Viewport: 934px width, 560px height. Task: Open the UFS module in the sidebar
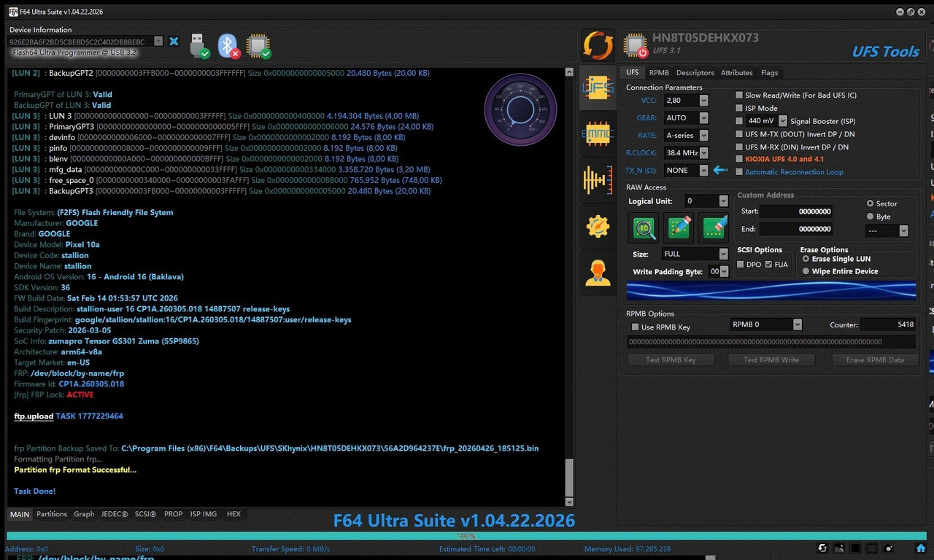[598, 88]
